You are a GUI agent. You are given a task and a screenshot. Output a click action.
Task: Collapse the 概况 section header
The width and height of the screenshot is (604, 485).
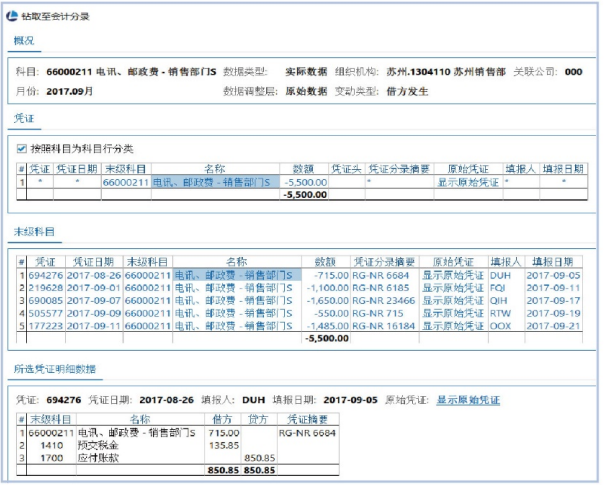point(22,40)
